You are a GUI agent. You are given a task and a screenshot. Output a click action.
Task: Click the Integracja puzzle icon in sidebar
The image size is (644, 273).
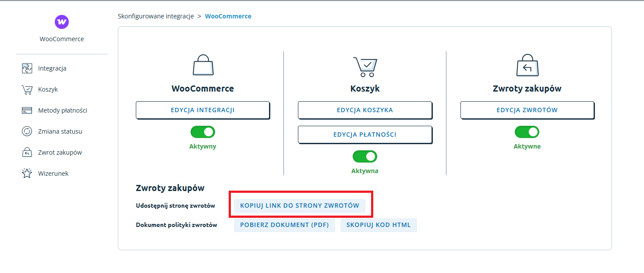(27, 68)
